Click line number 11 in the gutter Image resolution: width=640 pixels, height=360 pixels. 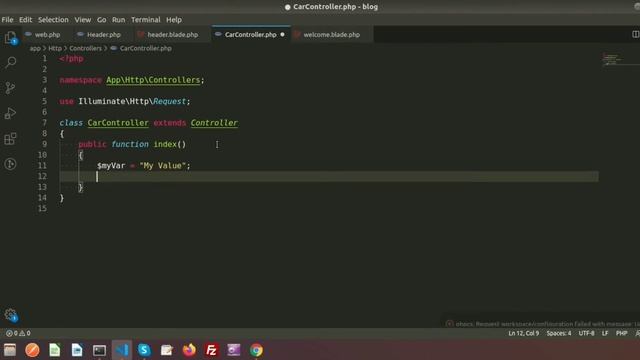pos(42,166)
